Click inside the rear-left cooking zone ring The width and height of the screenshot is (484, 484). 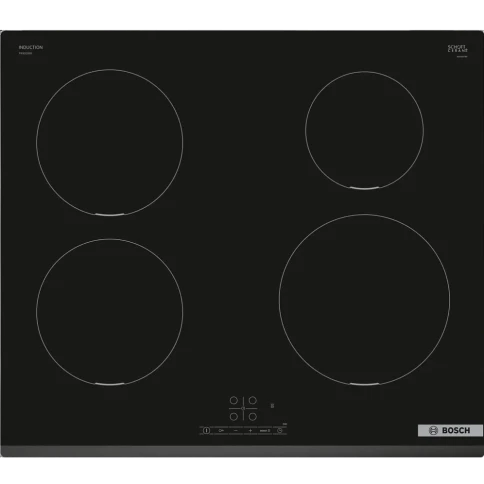[x=110, y=142]
